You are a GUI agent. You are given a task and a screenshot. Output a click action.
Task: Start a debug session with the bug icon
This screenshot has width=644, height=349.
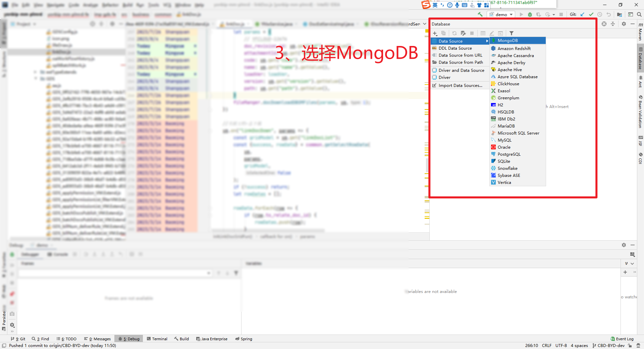click(x=530, y=14)
